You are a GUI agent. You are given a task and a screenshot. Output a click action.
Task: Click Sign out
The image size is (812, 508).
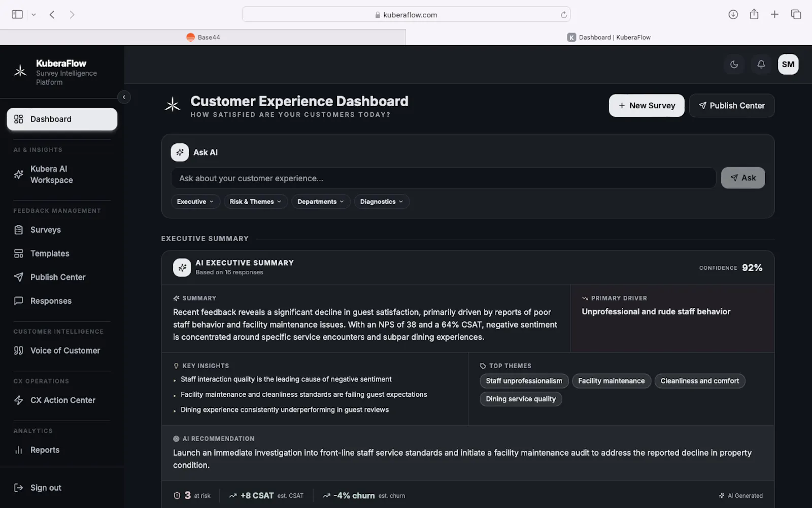tap(62, 488)
